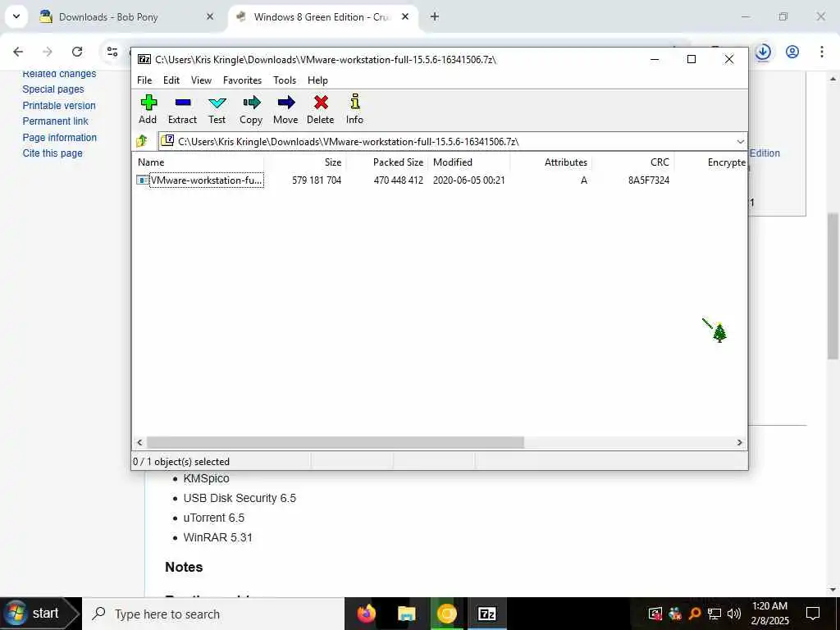
Task: Close the Downloads - Bob Pony tab
Action: point(210,17)
